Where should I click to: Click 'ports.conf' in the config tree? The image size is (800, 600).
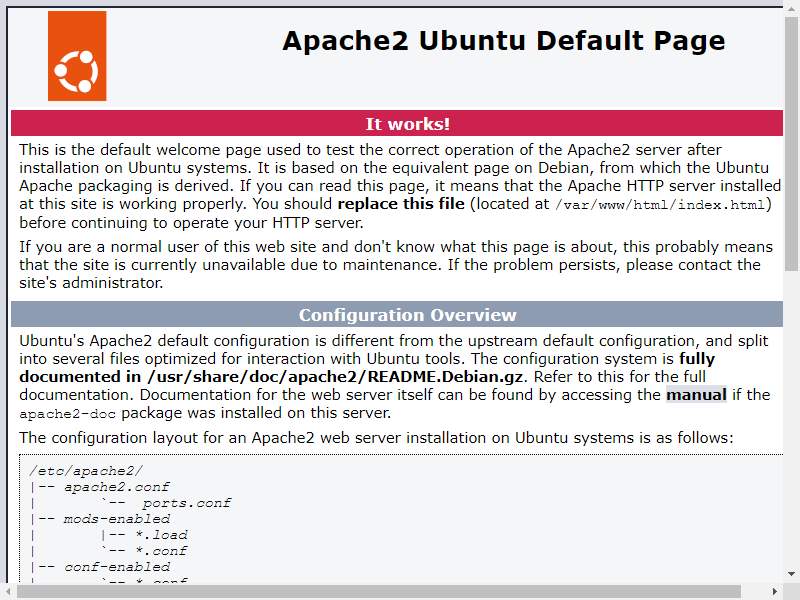pyautogui.click(x=186, y=503)
